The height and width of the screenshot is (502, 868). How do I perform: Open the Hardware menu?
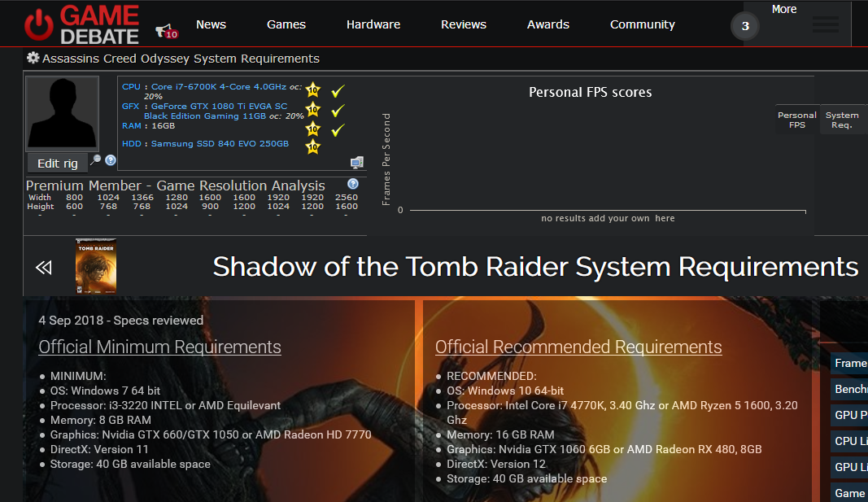click(x=373, y=24)
